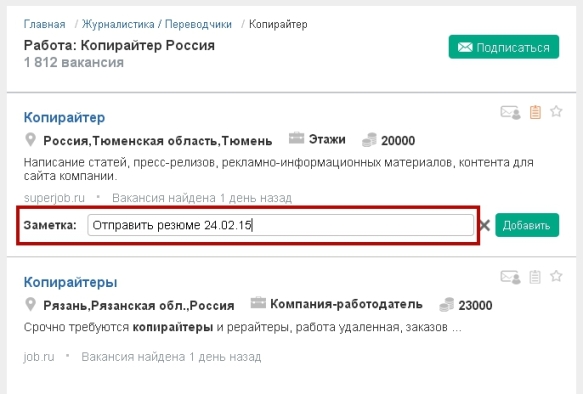Viewport: 583px width, 394px height.
Task: Click briefcase icon beside Этажи
Action: tap(296, 138)
